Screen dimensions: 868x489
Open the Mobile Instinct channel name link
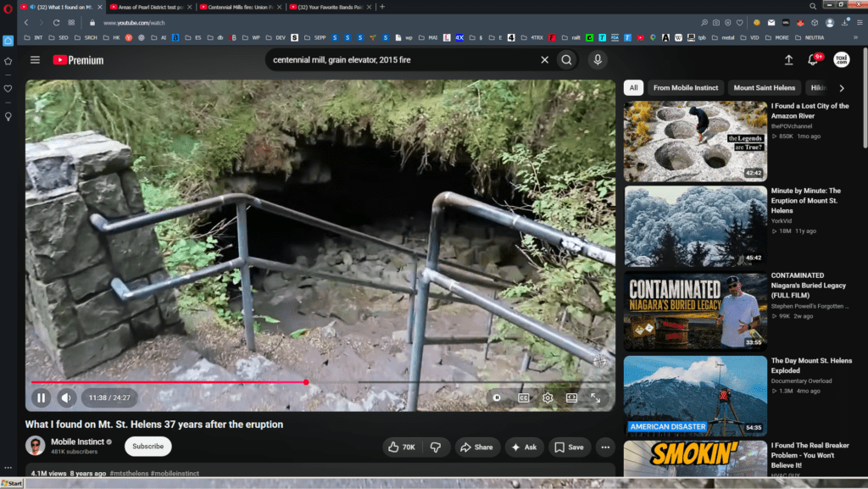[77, 442]
